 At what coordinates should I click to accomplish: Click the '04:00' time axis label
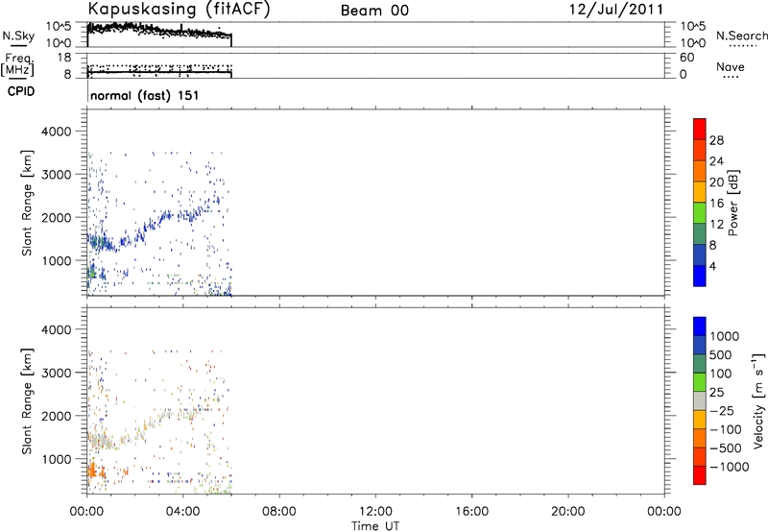tap(182, 512)
